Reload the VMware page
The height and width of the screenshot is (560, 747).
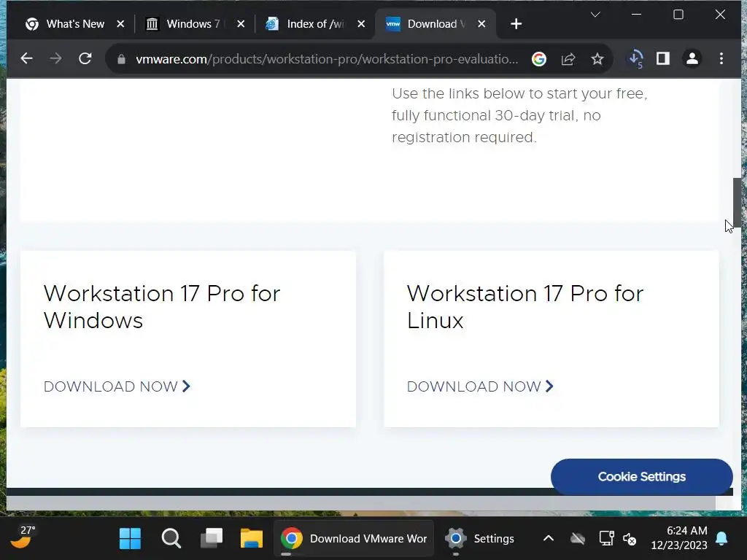(85, 58)
